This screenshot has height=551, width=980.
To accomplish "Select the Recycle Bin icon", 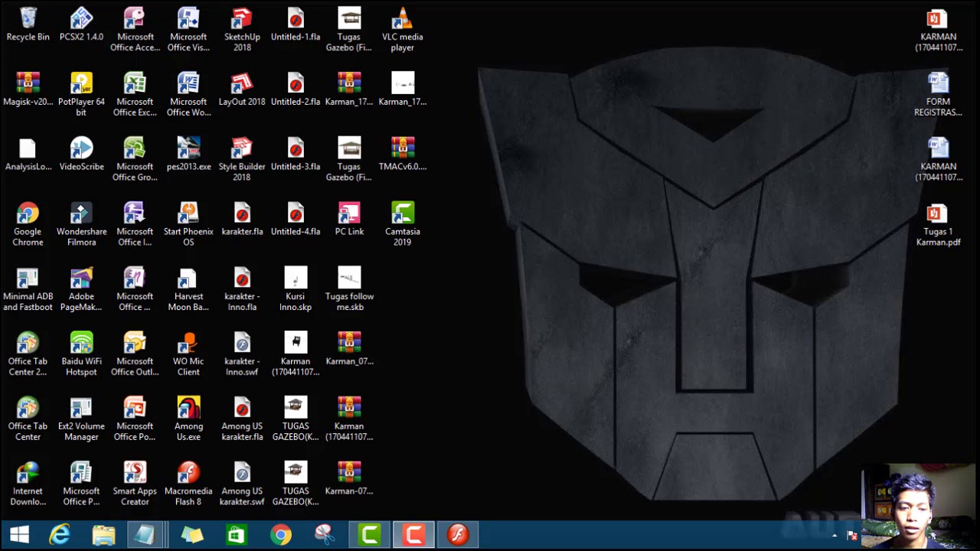I will click(x=28, y=25).
